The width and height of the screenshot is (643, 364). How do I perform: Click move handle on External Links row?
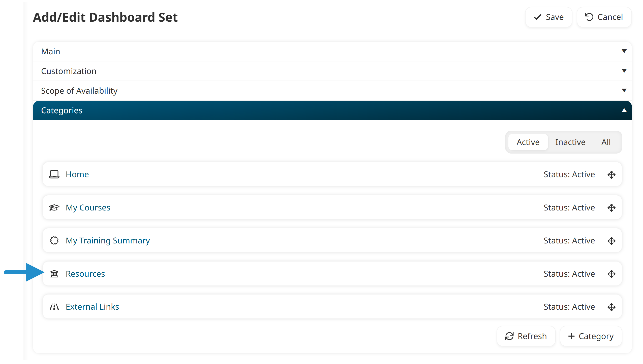[611, 307]
